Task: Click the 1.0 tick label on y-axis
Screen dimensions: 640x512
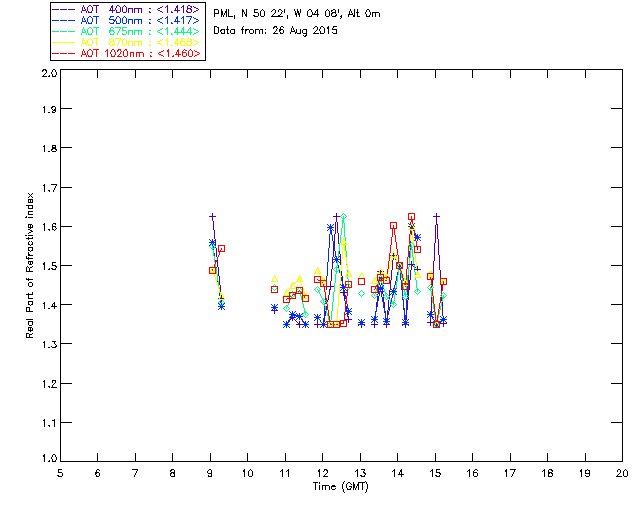Action: pyautogui.click(x=49, y=458)
